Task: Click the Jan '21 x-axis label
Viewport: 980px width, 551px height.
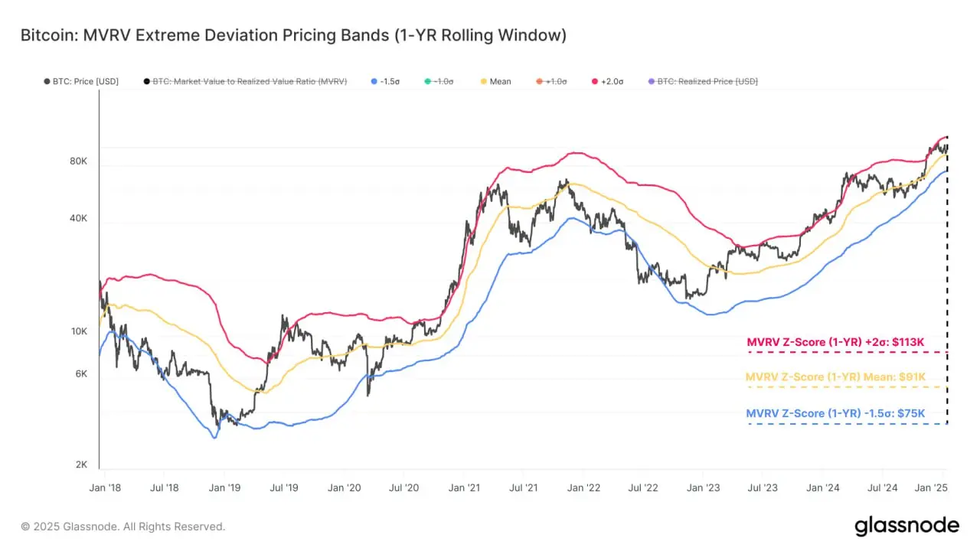Action: pos(464,487)
